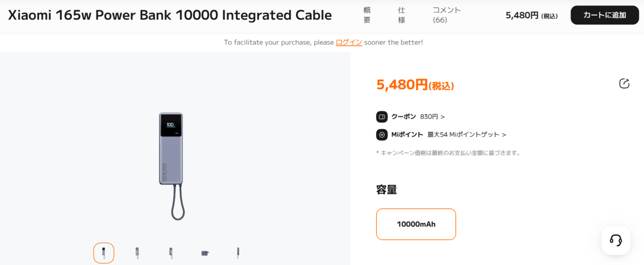View the third angled power bank thumbnail
Screen dimensions: 644x265
click(x=171, y=253)
